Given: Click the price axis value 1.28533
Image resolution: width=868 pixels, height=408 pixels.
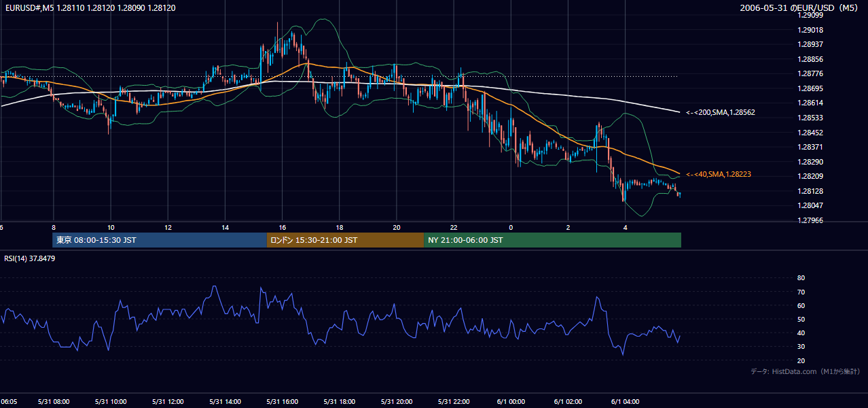Looking at the screenshot, I should pos(810,118).
